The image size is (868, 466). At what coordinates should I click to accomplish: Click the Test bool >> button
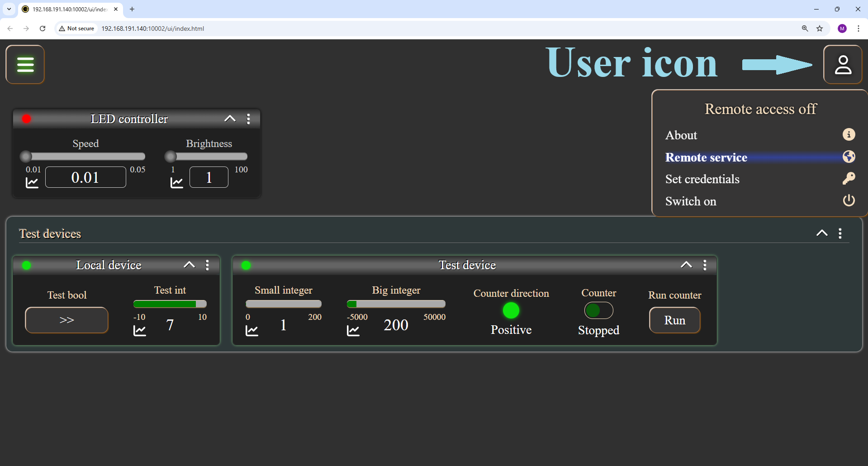click(x=66, y=320)
